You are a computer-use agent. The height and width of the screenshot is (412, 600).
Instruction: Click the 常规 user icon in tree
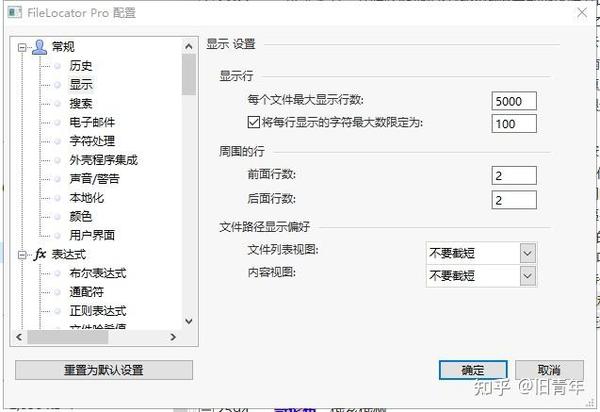coord(39,47)
